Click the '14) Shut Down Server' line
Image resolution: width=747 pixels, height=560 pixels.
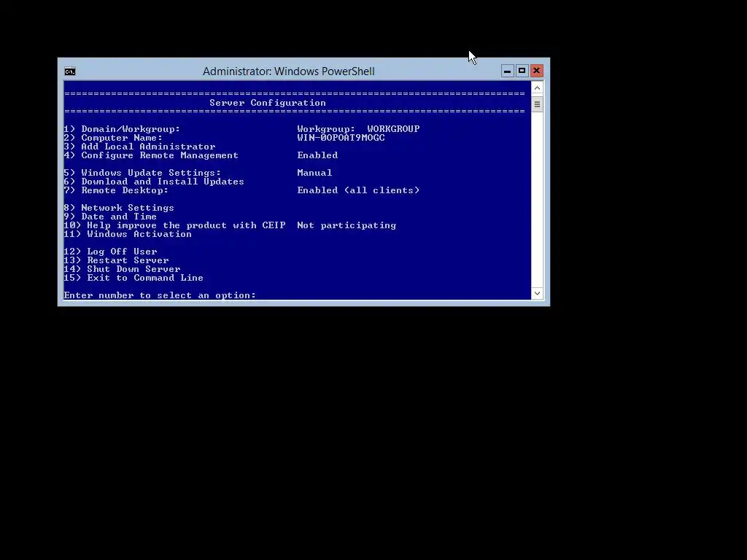[122, 269]
